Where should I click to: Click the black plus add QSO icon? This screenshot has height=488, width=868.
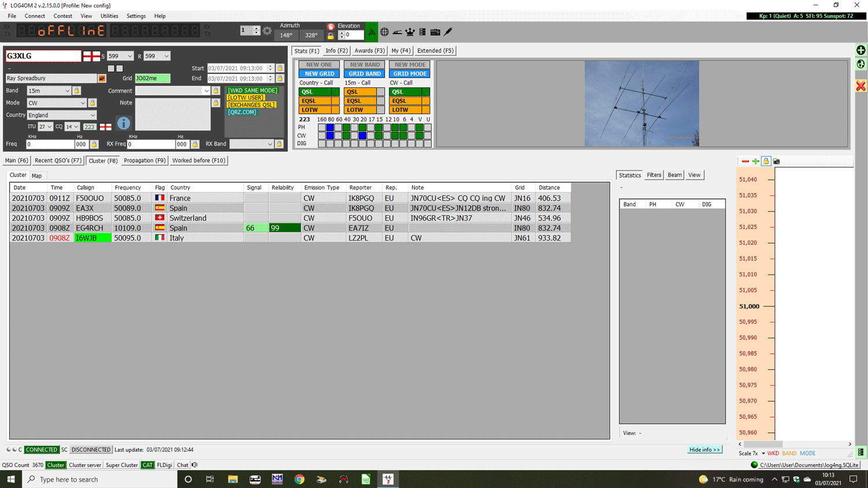[861, 50]
